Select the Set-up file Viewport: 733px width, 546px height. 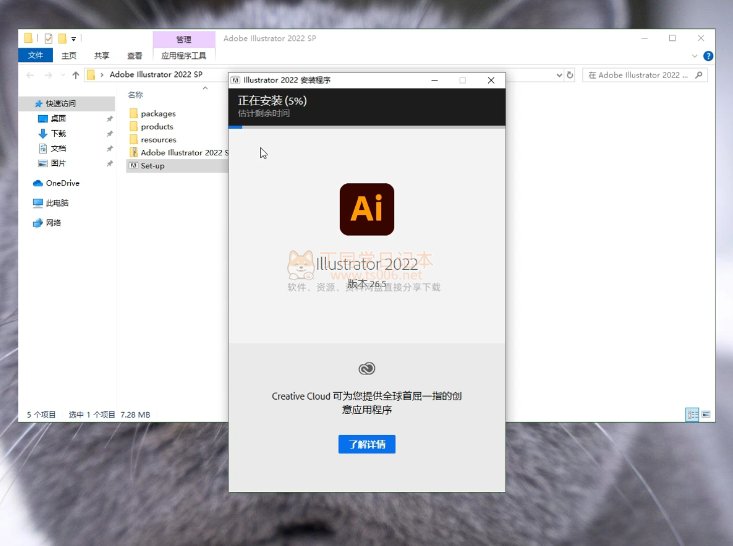point(152,166)
